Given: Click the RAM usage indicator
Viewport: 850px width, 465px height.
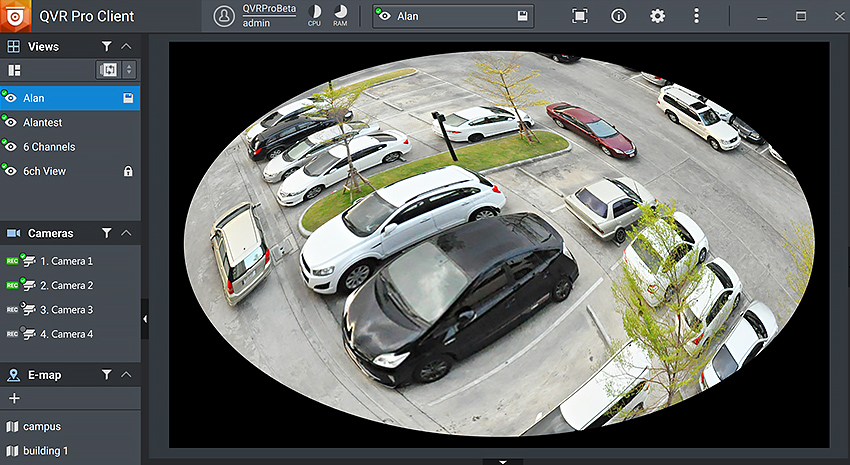Looking at the screenshot, I should point(341,15).
